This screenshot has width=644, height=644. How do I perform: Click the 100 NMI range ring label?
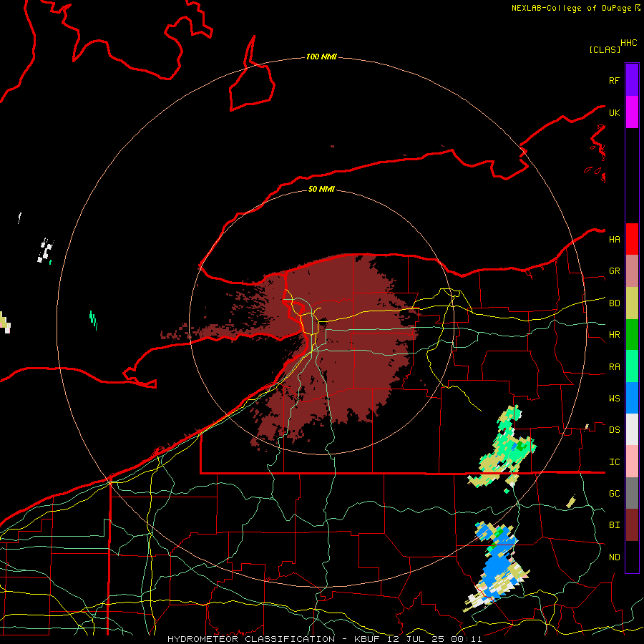[321, 57]
